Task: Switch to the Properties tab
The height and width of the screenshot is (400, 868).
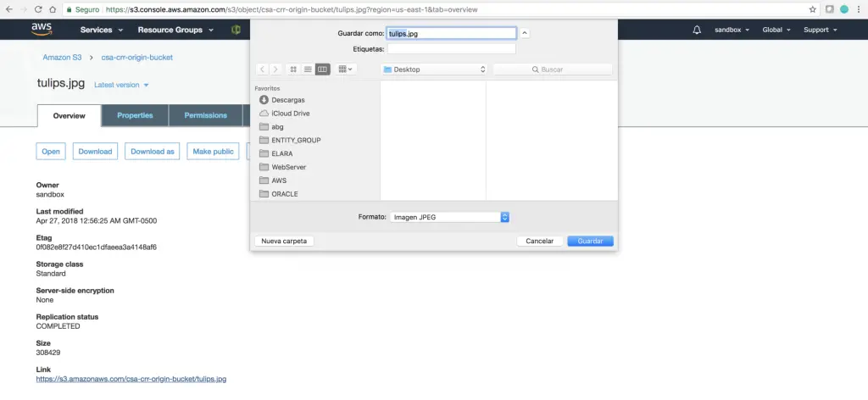Action: click(135, 115)
